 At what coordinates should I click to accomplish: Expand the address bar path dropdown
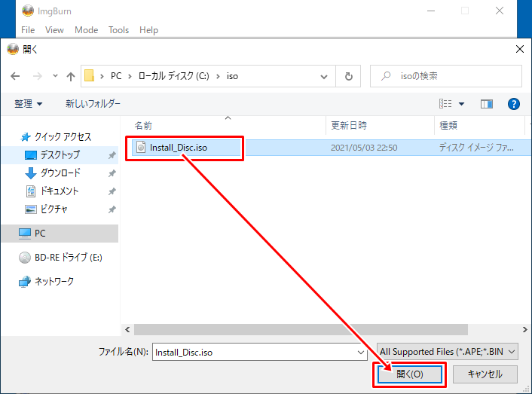(x=323, y=76)
